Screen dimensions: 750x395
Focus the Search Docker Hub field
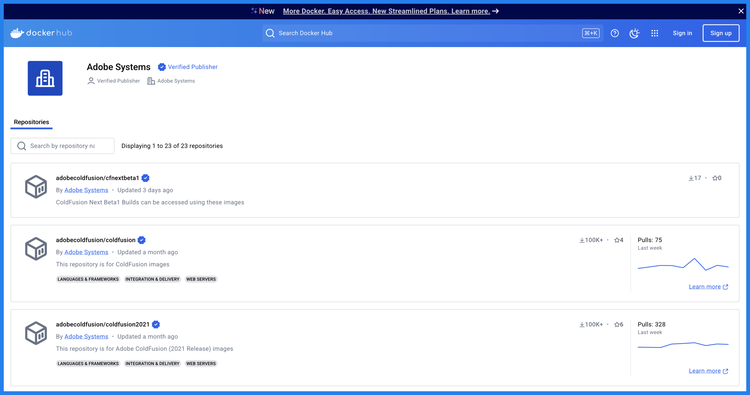(432, 33)
